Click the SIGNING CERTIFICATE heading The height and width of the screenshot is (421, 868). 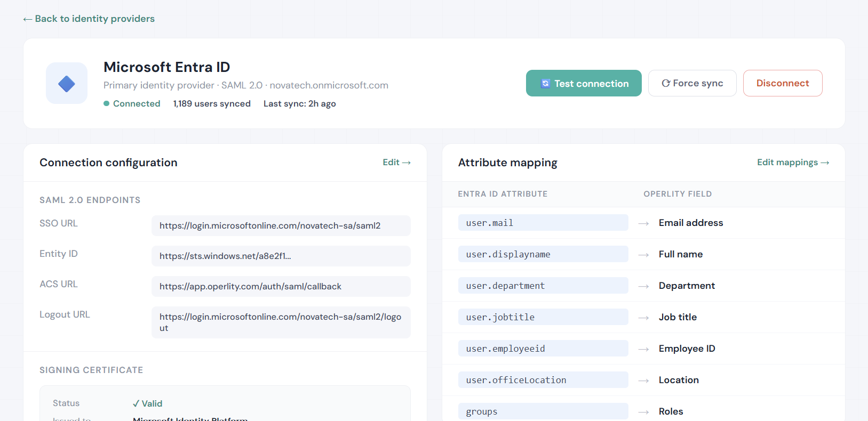91,370
